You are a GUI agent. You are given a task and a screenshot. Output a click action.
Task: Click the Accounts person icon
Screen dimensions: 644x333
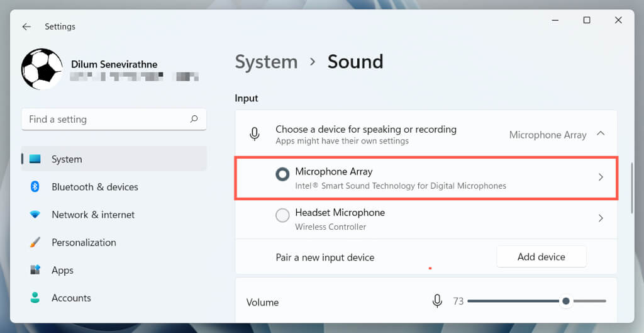click(35, 298)
